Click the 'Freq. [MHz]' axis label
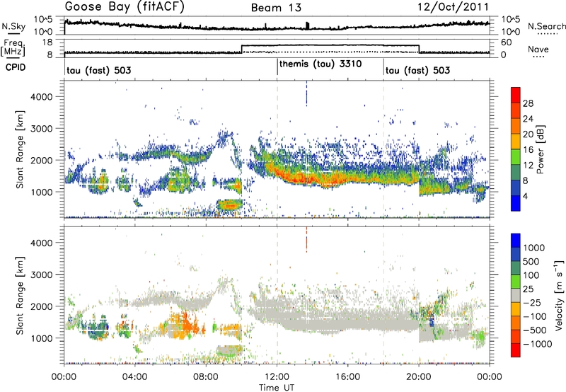 point(13,48)
